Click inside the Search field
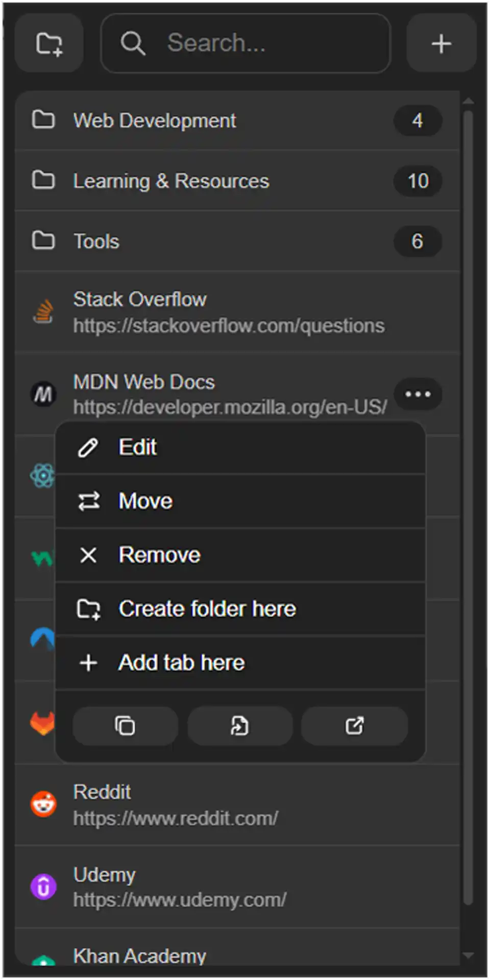Screen dimensions: 490x980 (245, 43)
